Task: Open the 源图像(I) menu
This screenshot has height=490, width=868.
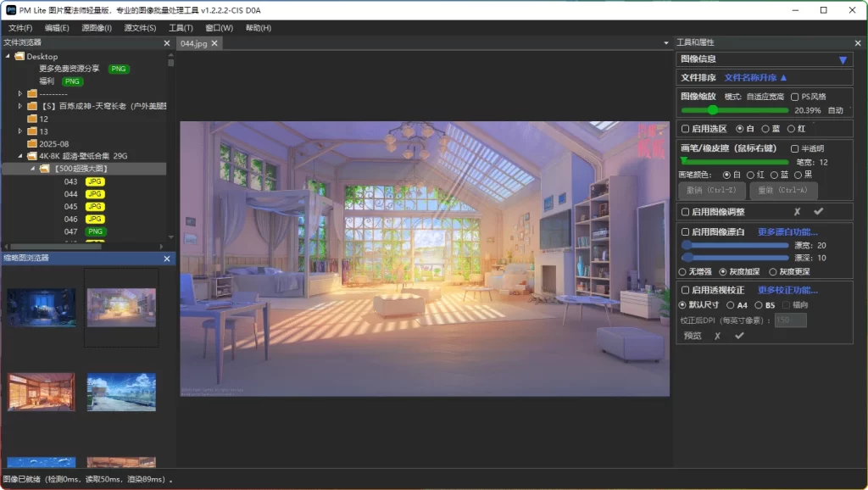Action: point(97,28)
